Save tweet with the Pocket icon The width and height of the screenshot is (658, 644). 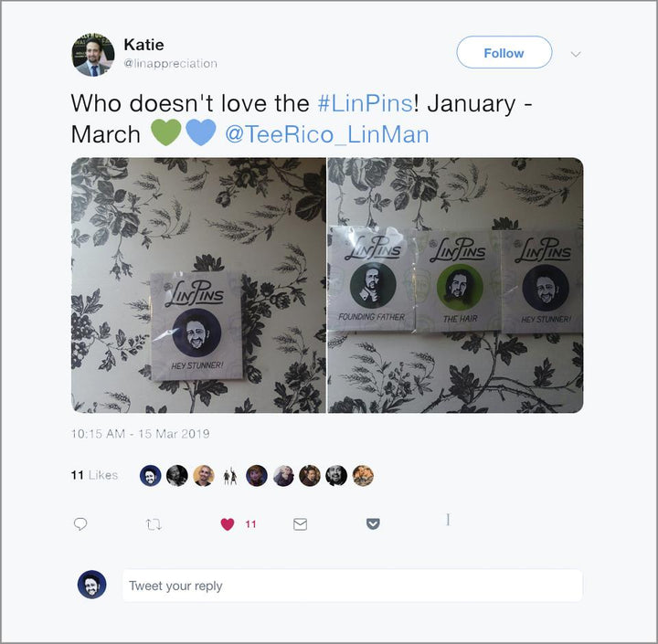pyautogui.click(x=373, y=523)
